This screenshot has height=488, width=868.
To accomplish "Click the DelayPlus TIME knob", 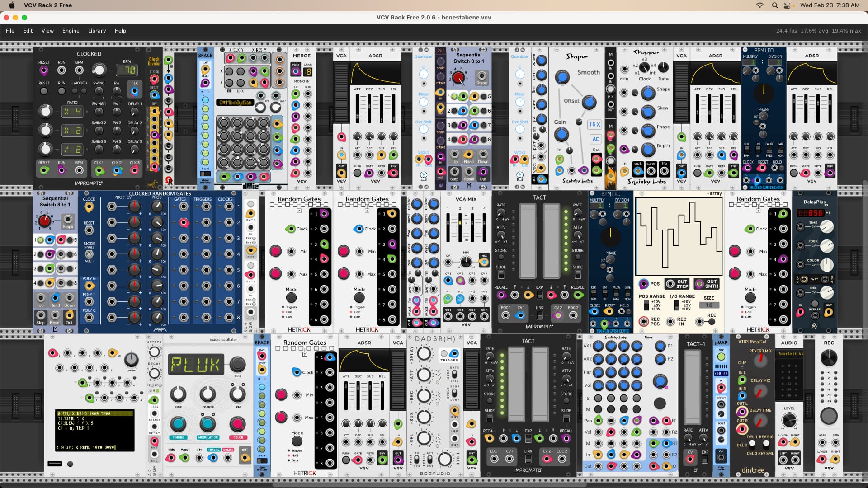I will [x=826, y=226].
